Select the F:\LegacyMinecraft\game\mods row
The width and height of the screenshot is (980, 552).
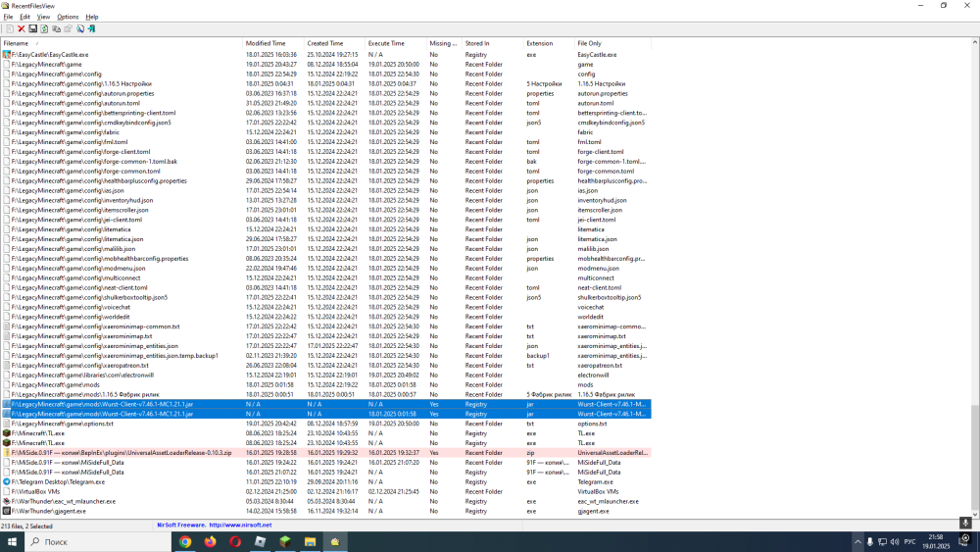[x=325, y=384]
